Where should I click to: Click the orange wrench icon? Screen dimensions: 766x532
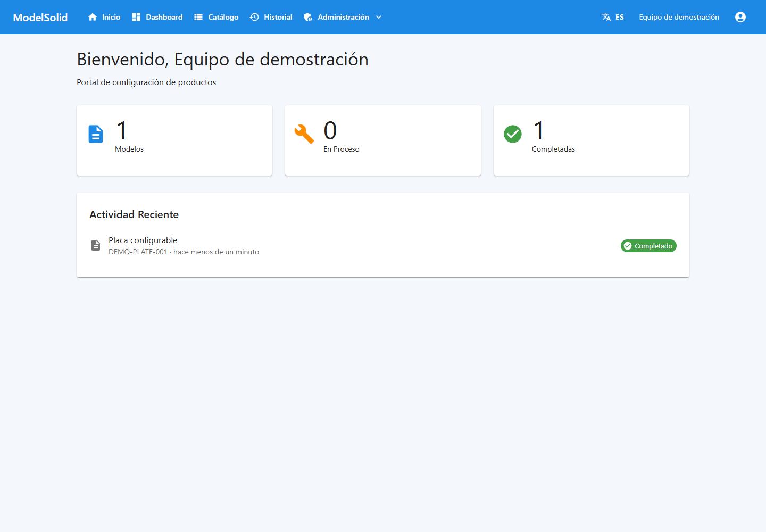click(x=304, y=134)
